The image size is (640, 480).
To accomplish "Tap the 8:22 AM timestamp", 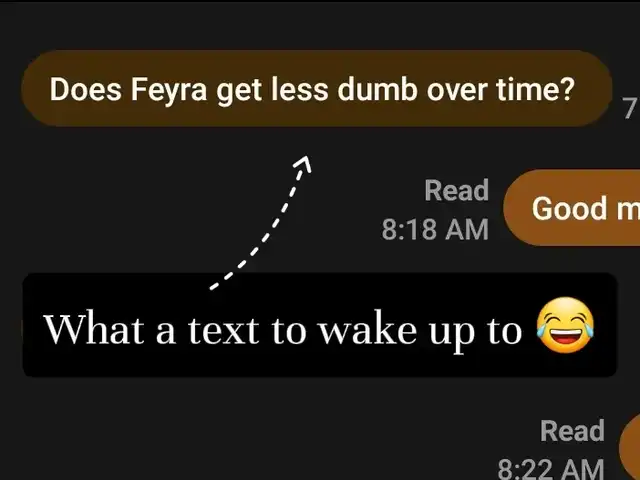I will point(551,469).
